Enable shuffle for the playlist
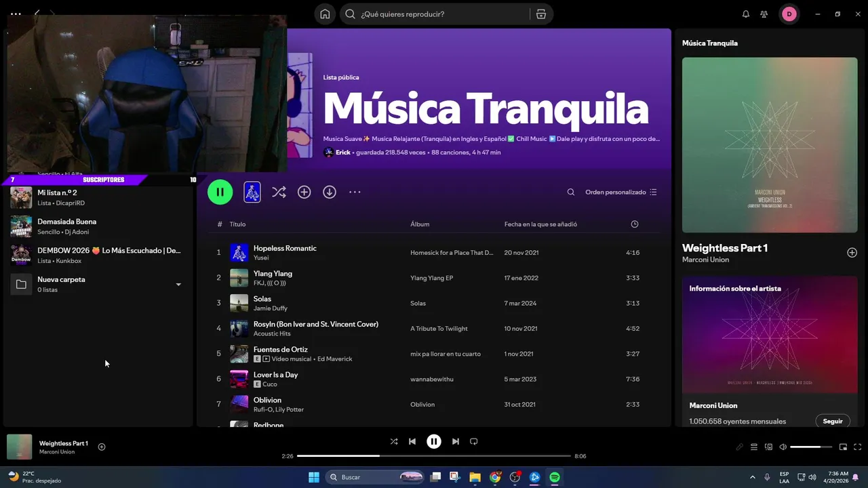 click(x=279, y=192)
